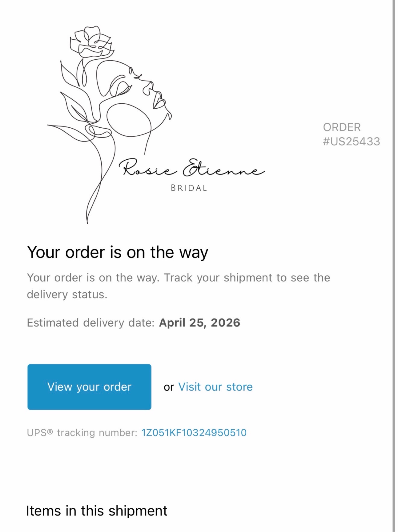Click the delivery status text line

click(x=67, y=294)
